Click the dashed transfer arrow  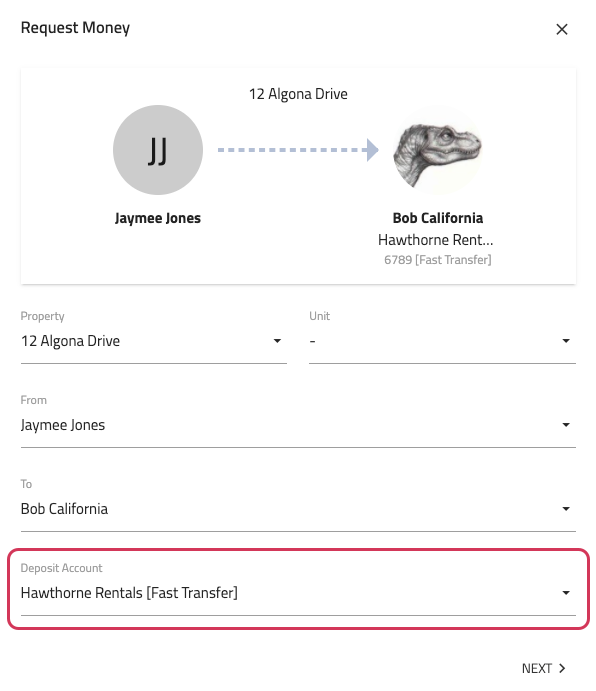coord(298,150)
